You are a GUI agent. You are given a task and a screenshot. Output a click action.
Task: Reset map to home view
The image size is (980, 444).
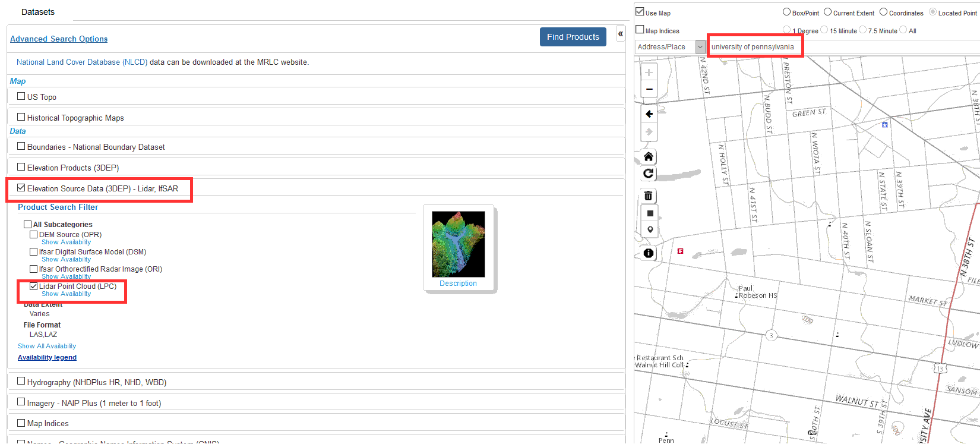click(649, 156)
